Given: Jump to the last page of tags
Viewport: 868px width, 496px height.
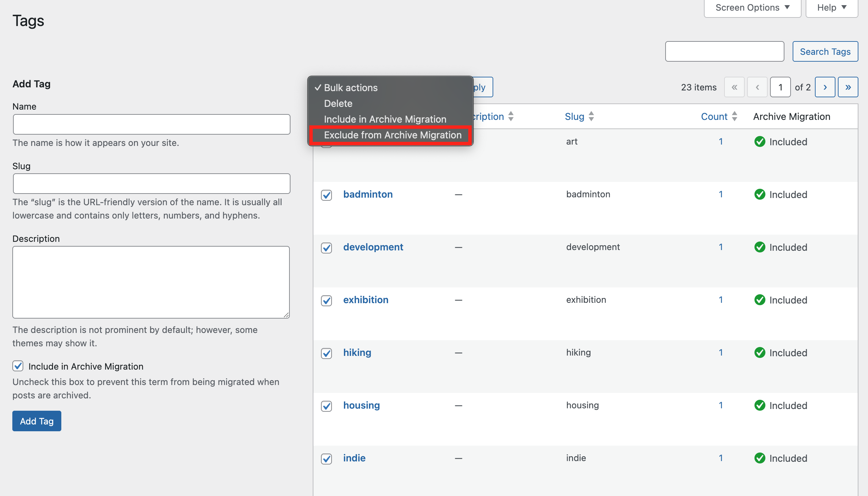Looking at the screenshot, I should click(848, 87).
